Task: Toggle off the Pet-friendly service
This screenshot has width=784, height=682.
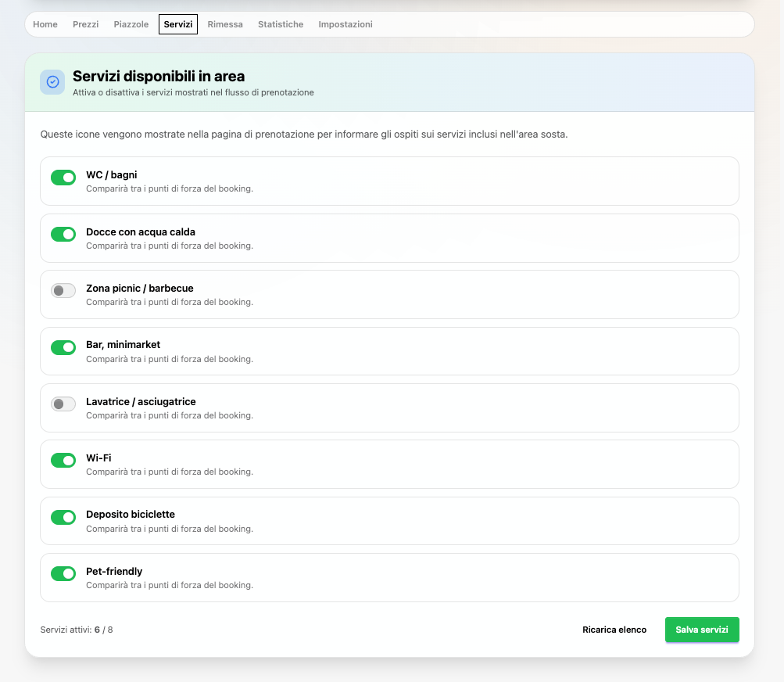Action: (63, 573)
